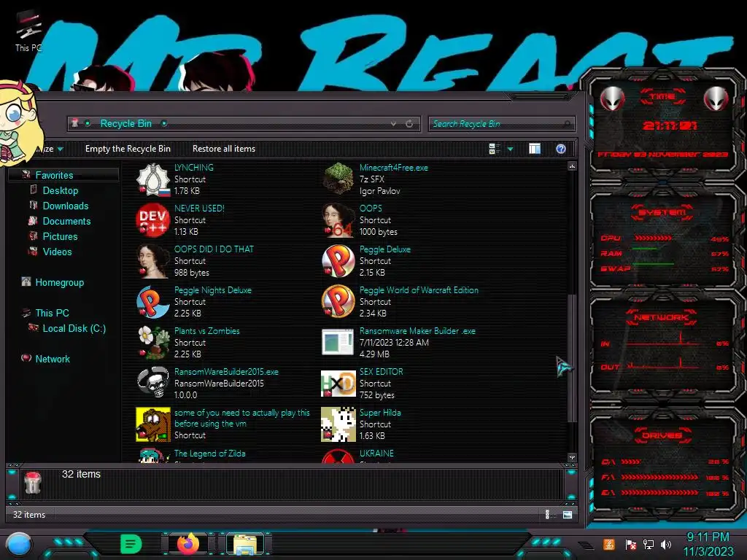
Task: Select This PC in the navigation pane
Action: click(x=52, y=313)
